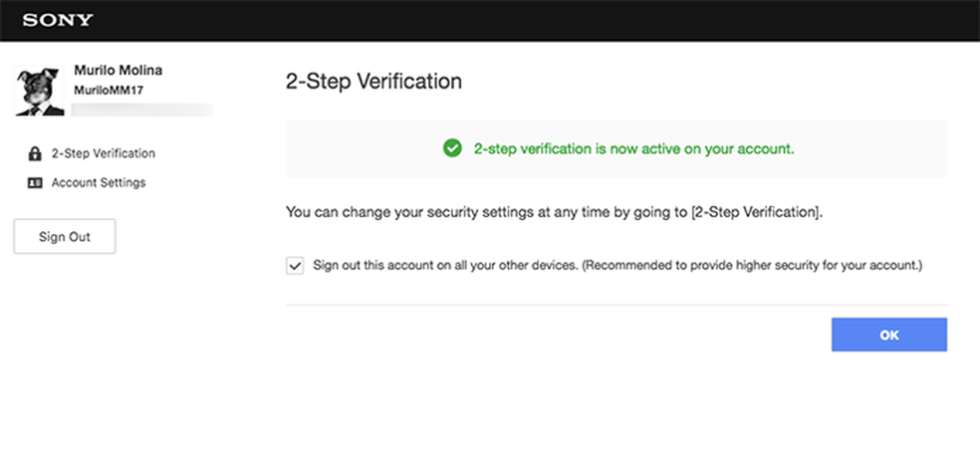Viewport: 980px width, 464px height.
Task: Open the profile avatar picture
Action: point(35,91)
